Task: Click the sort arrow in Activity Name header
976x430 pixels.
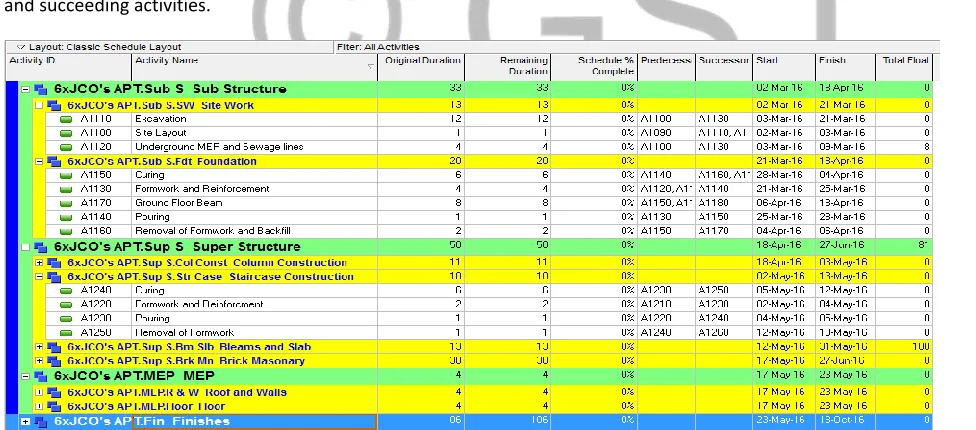Action: [x=370, y=67]
